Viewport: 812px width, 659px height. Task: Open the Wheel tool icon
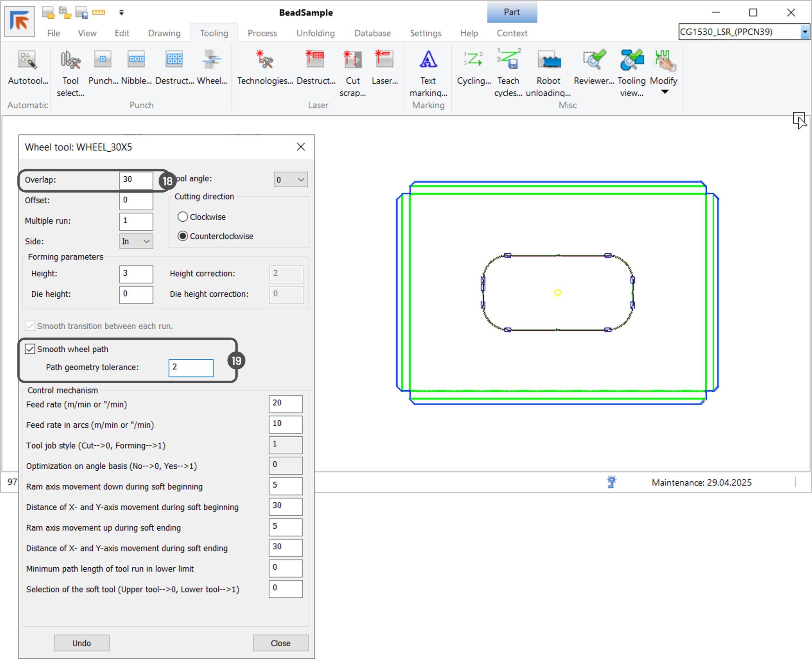pos(212,60)
